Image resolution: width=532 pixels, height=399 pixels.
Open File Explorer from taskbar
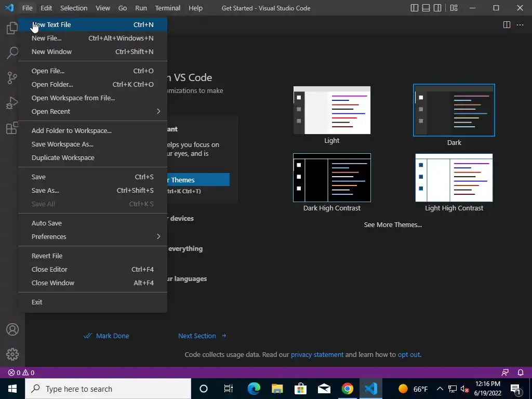277,389
